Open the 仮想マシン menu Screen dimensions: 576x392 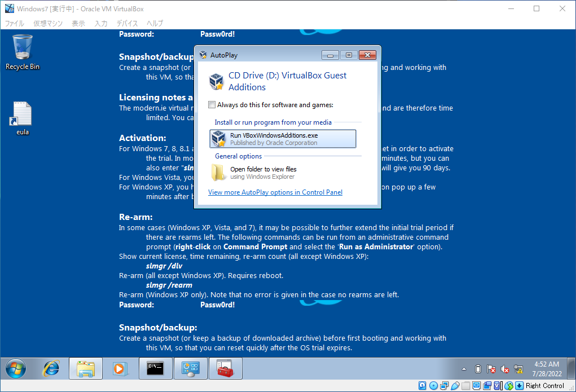pos(48,23)
